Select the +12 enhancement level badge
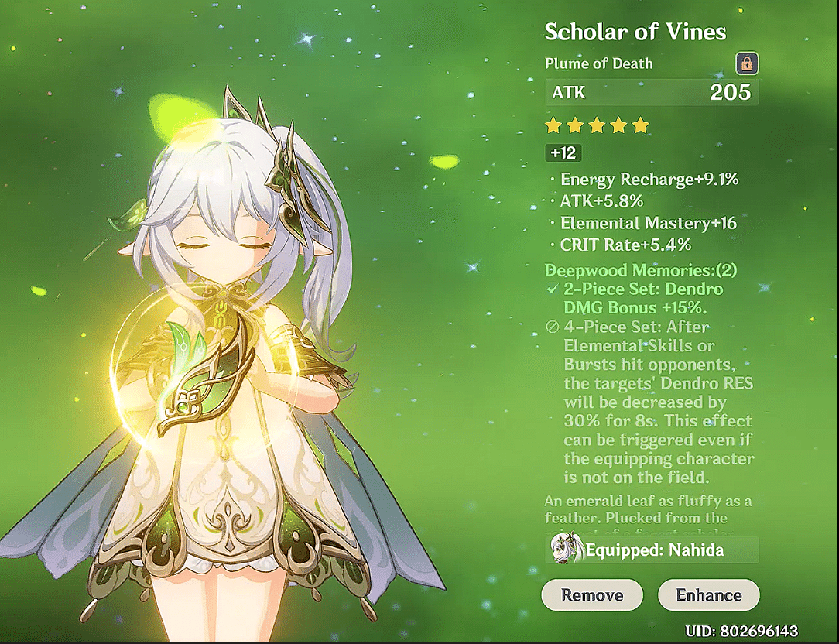839x644 pixels. point(563,153)
